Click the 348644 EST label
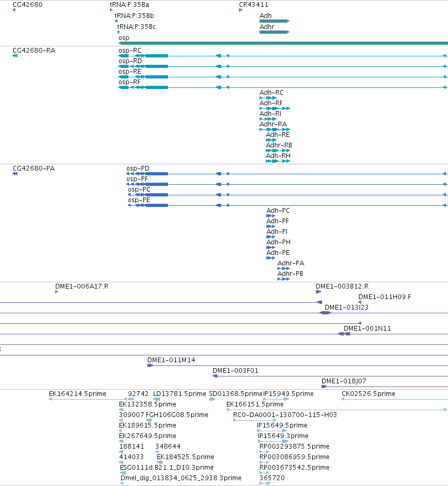This screenshot has width=448, height=486. (x=168, y=447)
